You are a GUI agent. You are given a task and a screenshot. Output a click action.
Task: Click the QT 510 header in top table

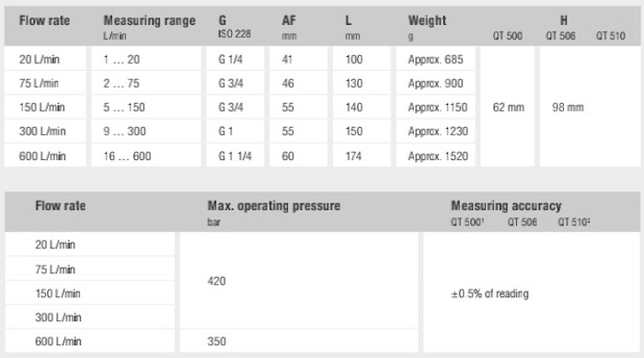(x=610, y=36)
